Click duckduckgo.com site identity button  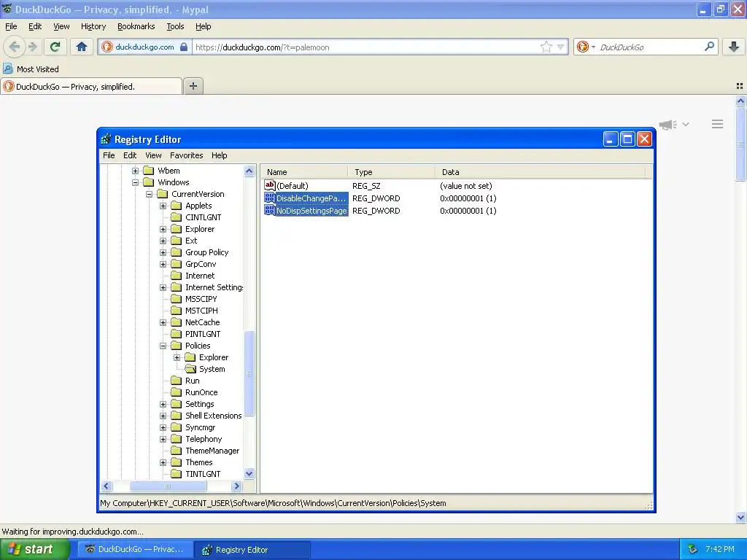pyautogui.click(x=144, y=47)
